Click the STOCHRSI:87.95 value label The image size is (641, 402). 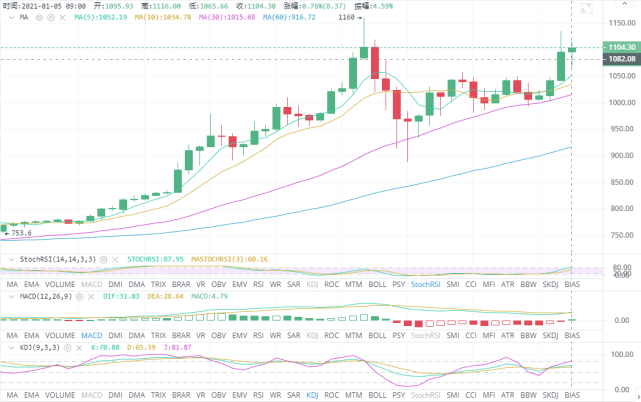[155, 259]
